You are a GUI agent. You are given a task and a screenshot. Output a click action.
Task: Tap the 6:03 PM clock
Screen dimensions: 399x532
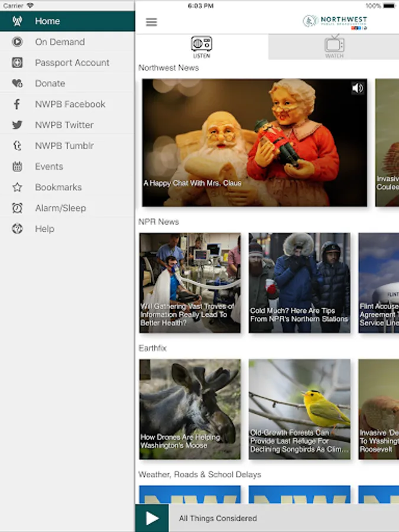click(x=200, y=6)
